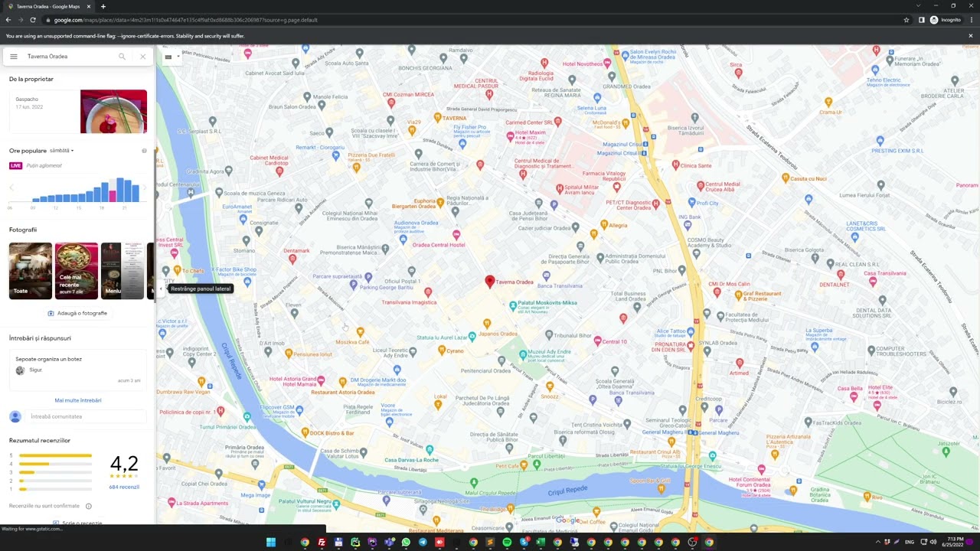This screenshot has height=551, width=980.
Task: Open the map layers dropdown button
Action: (171, 57)
